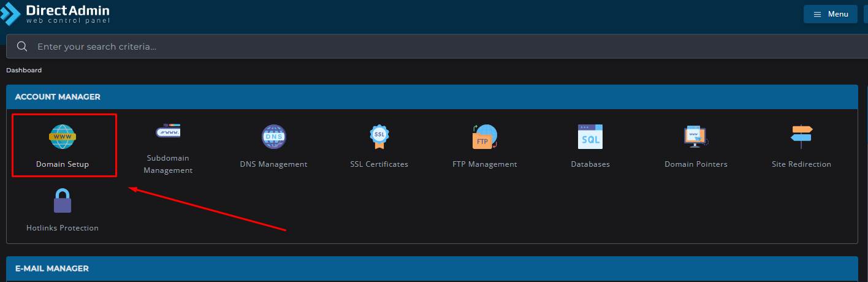Open the Menu button
The image size is (868, 282).
pyautogui.click(x=830, y=14)
